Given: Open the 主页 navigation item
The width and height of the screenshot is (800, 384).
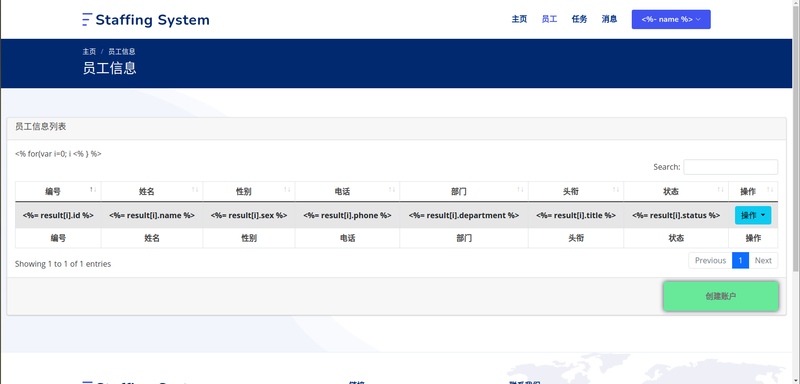Looking at the screenshot, I should [519, 19].
